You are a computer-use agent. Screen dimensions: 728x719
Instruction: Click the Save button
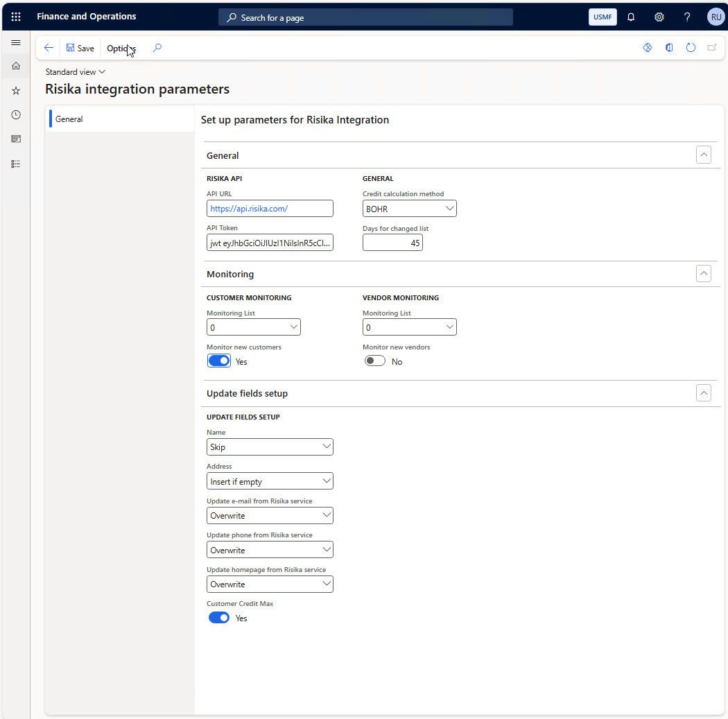(80, 49)
